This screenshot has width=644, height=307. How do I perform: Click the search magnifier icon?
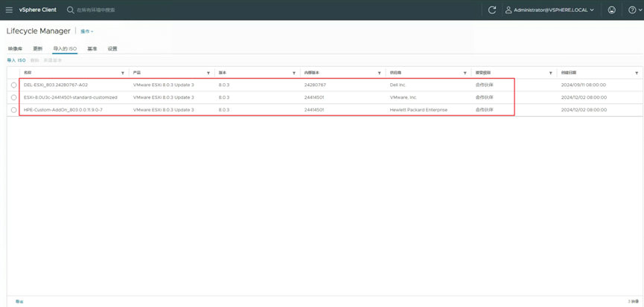point(70,10)
